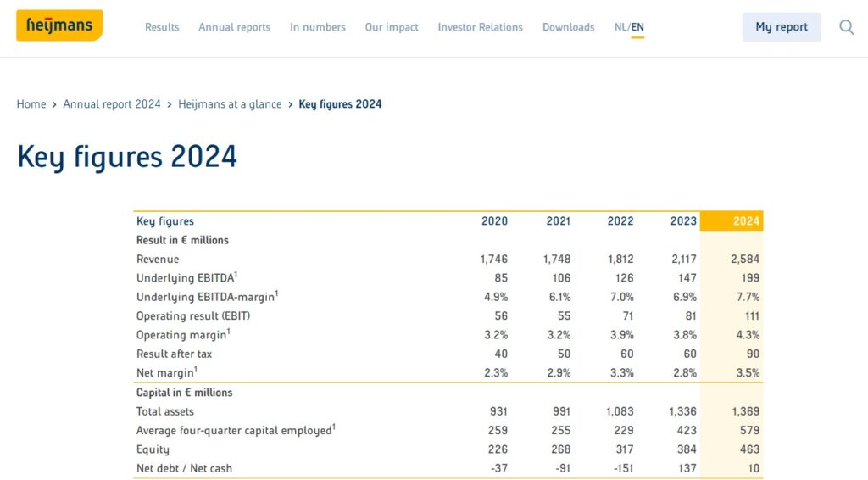The width and height of the screenshot is (868, 480).
Task: Go to Home breadcrumb link
Action: (x=31, y=104)
